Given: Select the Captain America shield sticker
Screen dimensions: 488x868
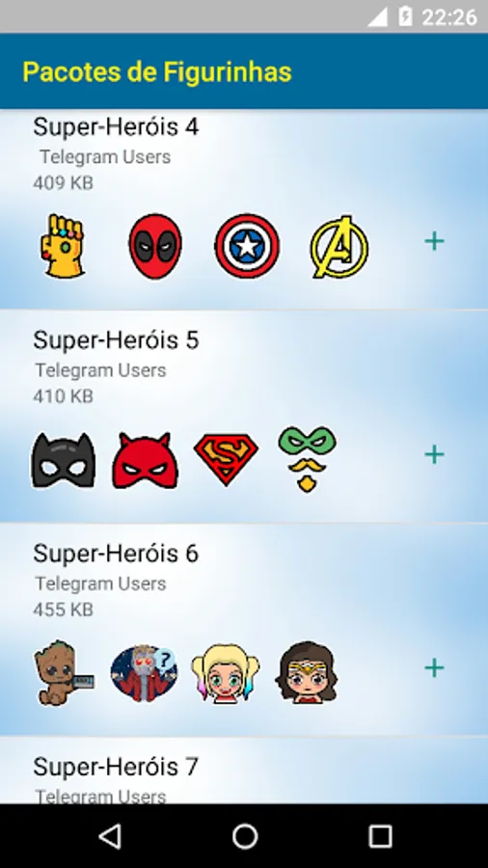Looking at the screenshot, I should pos(247,246).
